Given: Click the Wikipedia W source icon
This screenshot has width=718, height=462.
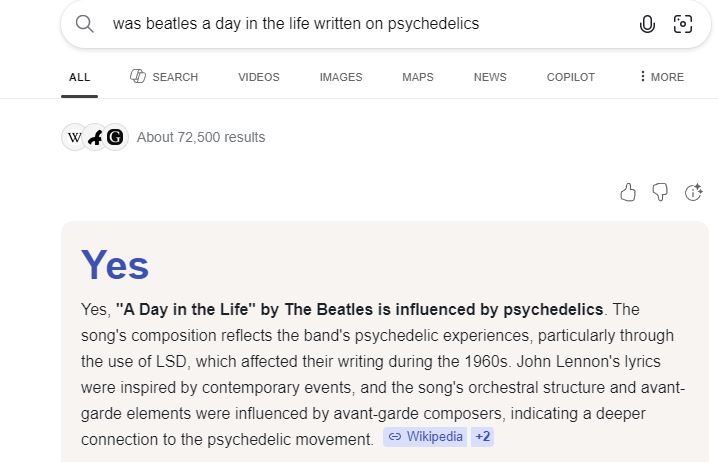Looking at the screenshot, I should pyautogui.click(x=74, y=137).
